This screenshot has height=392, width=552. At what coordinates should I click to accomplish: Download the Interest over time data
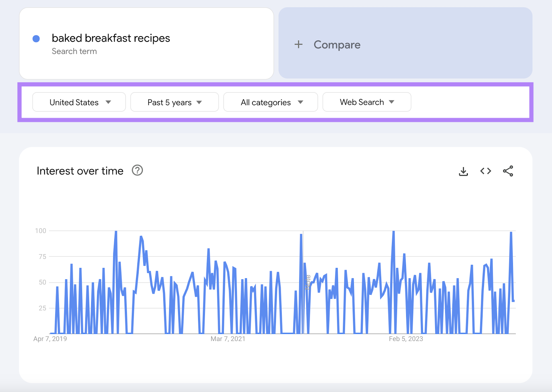coord(463,171)
